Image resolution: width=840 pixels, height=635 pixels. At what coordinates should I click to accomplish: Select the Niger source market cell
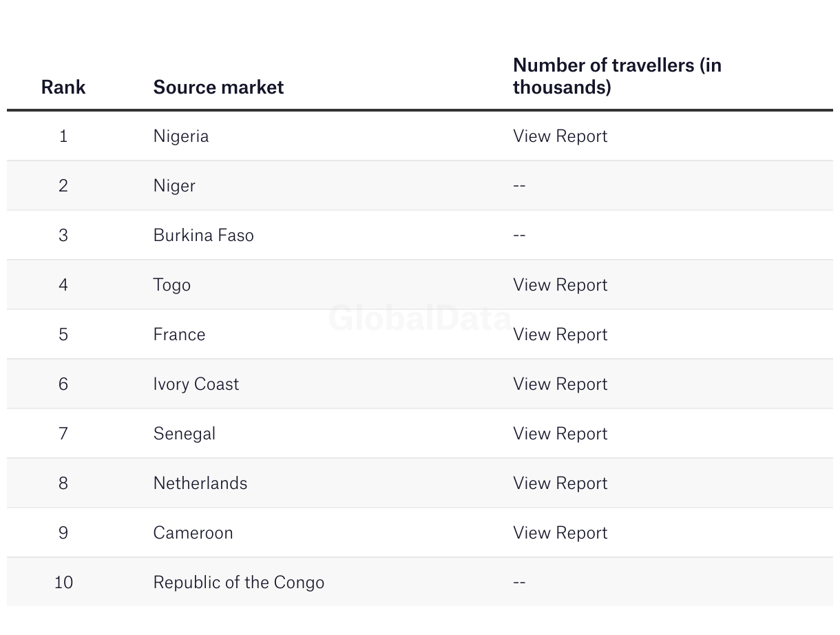174,186
